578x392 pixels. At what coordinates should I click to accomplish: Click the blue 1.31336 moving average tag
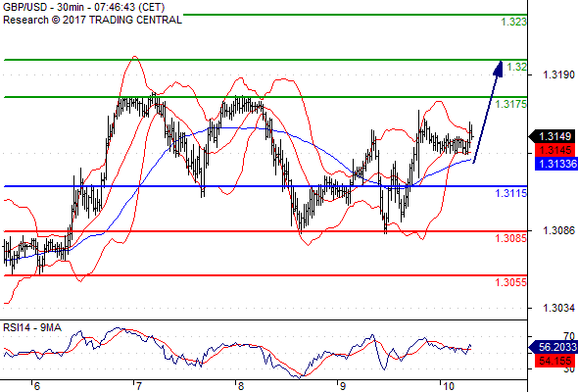click(x=556, y=164)
